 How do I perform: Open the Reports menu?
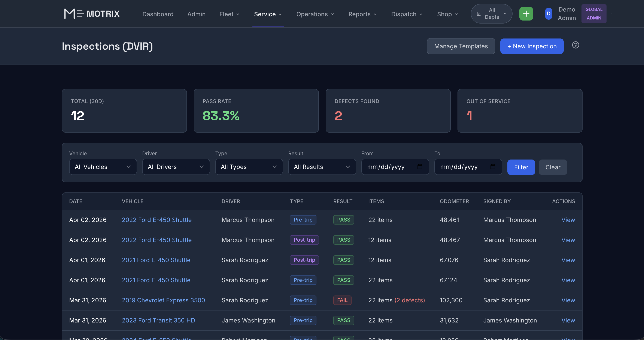pos(362,14)
